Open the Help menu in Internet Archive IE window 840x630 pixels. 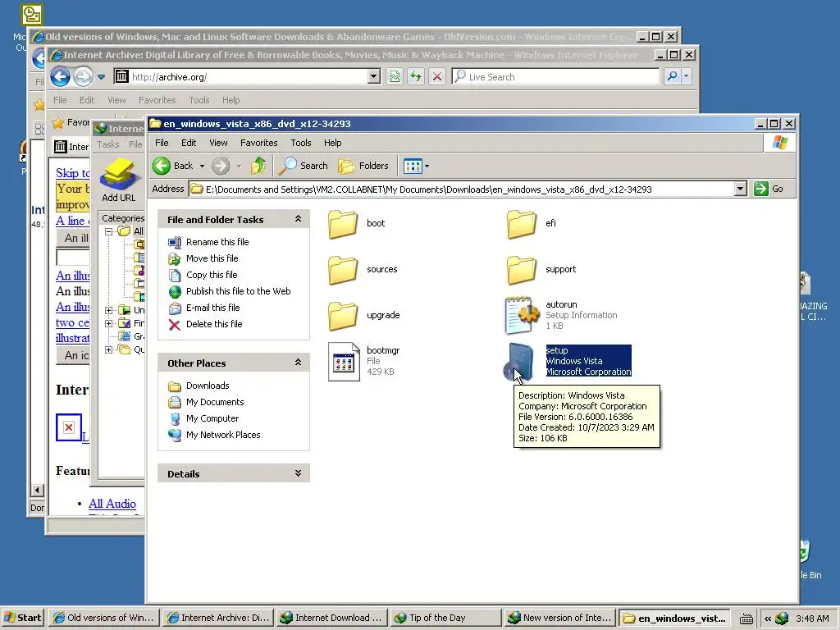click(231, 100)
